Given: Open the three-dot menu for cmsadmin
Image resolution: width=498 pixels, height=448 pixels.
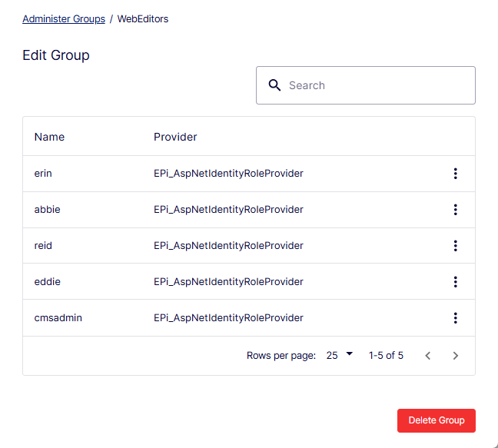Looking at the screenshot, I should [456, 318].
